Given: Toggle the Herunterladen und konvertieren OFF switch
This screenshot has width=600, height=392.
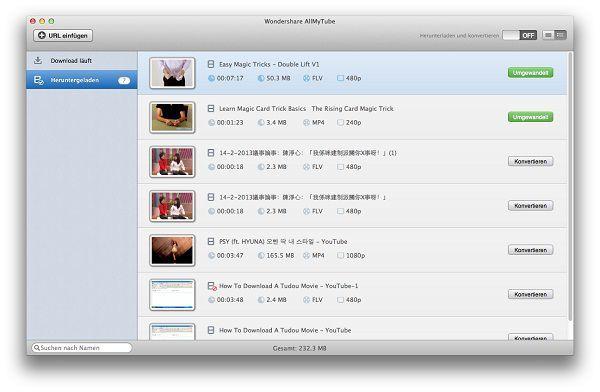Looking at the screenshot, I should (519, 35).
